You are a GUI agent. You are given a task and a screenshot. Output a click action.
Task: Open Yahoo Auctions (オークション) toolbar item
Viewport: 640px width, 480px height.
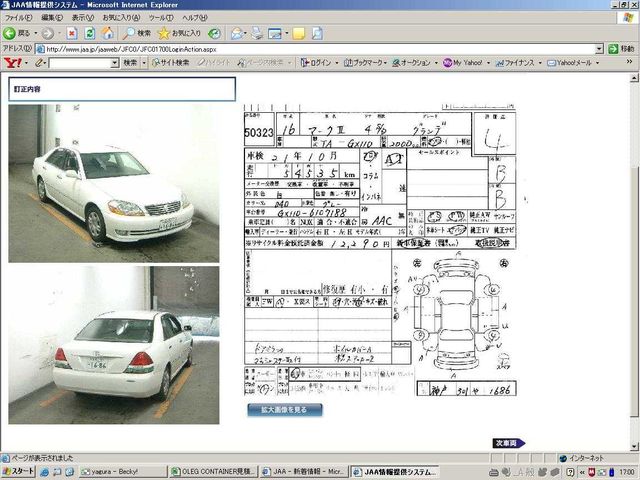click(411, 63)
